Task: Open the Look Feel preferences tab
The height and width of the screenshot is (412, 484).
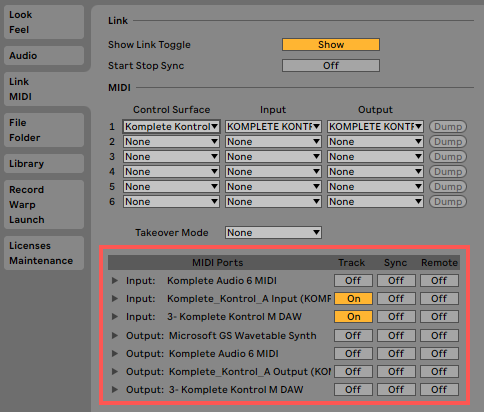Action: click(44, 22)
